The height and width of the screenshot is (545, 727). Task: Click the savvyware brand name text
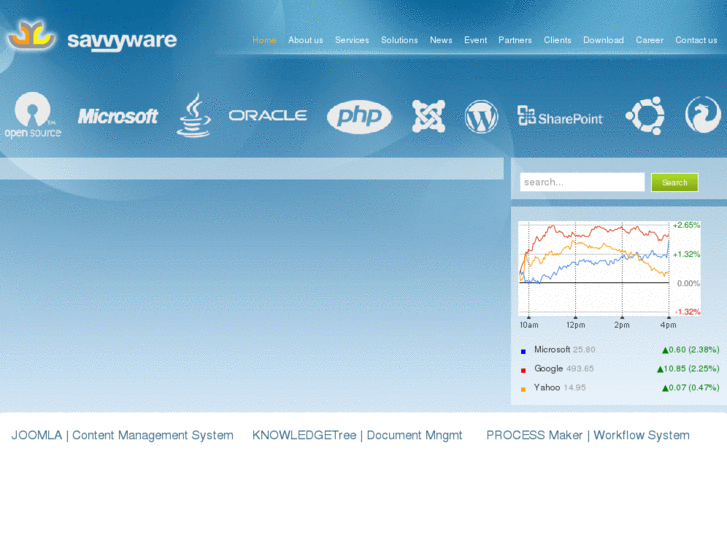click(122, 40)
